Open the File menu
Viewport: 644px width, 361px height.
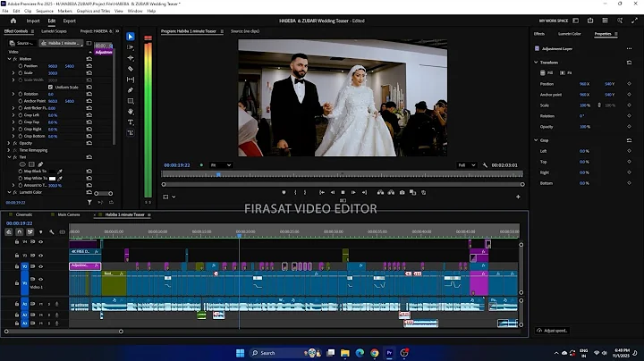tap(5, 11)
